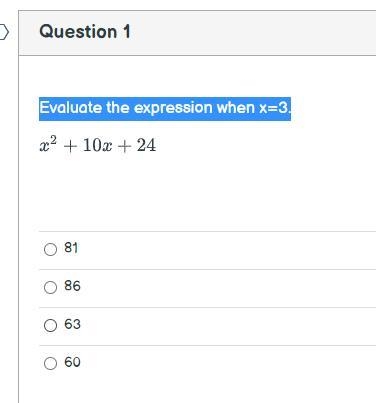This screenshot has height=403, width=376.
Task: Click the answer label text "86"
Action: point(72,286)
